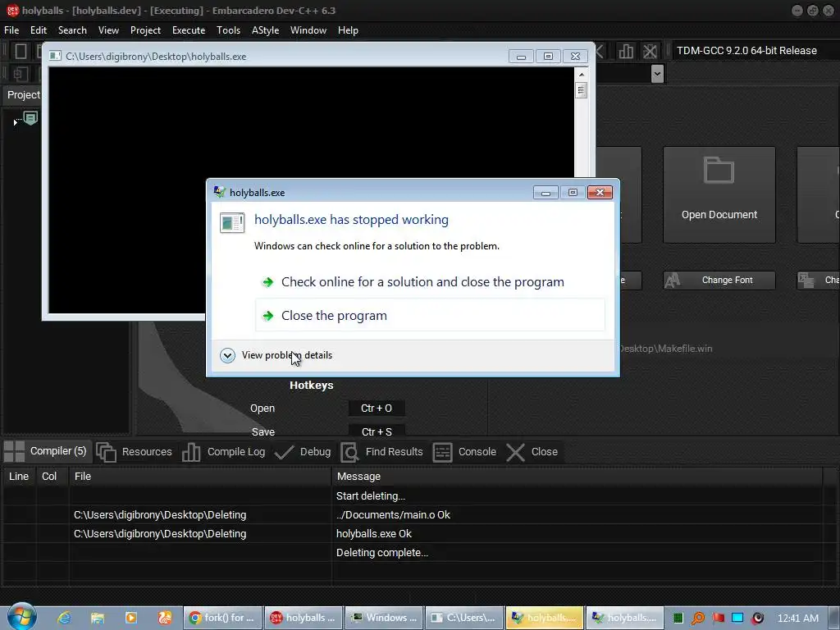
Task: Click the project node icon in project tree
Action: point(31,118)
